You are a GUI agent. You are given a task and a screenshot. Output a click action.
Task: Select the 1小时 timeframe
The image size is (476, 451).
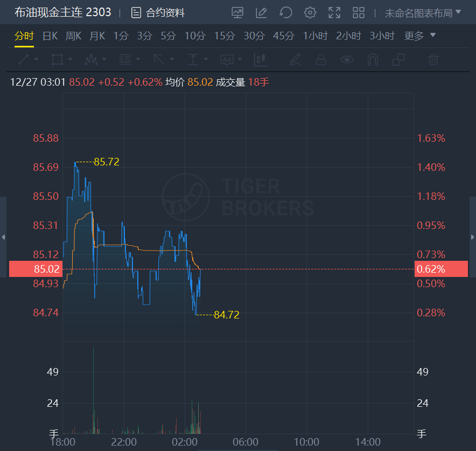click(x=316, y=36)
